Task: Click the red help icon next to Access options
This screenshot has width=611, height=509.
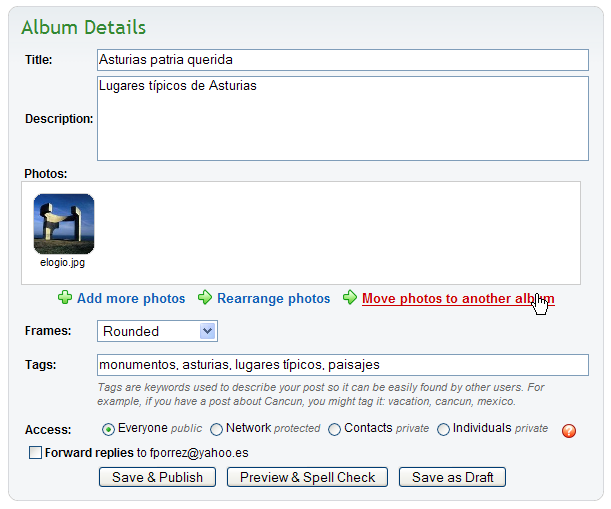Action: (x=569, y=431)
